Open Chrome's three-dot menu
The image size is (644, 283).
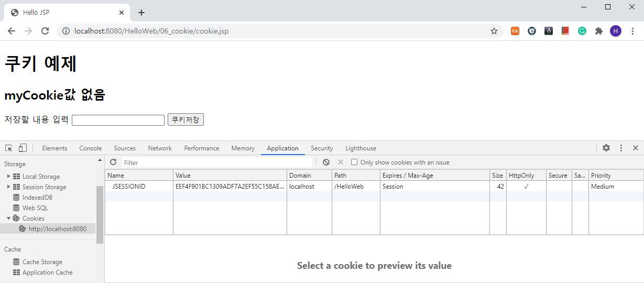(632, 31)
